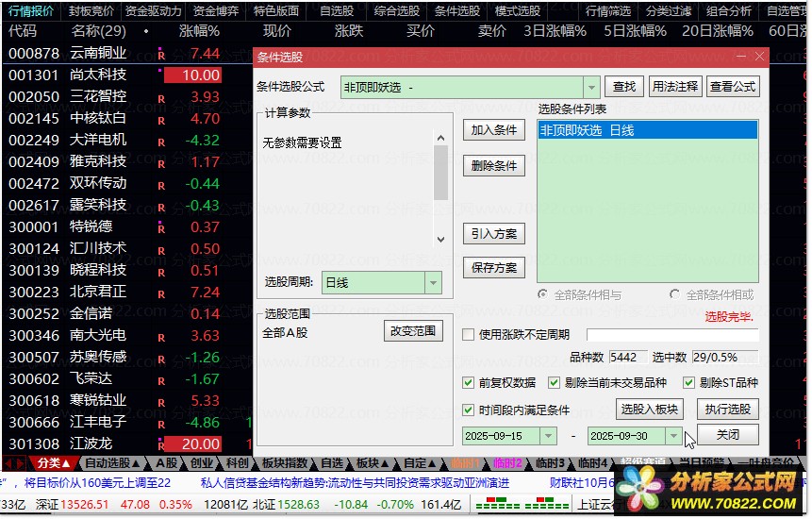Screen dimensions: 812x519
Task: Click the R marker next to 中核钛白
Action: tap(161, 121)
